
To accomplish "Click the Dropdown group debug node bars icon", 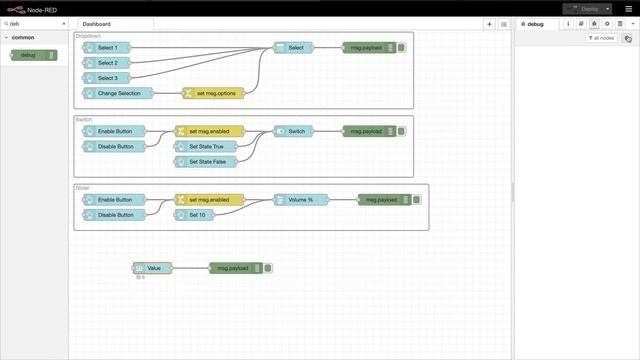I will [x=390, y=48].
